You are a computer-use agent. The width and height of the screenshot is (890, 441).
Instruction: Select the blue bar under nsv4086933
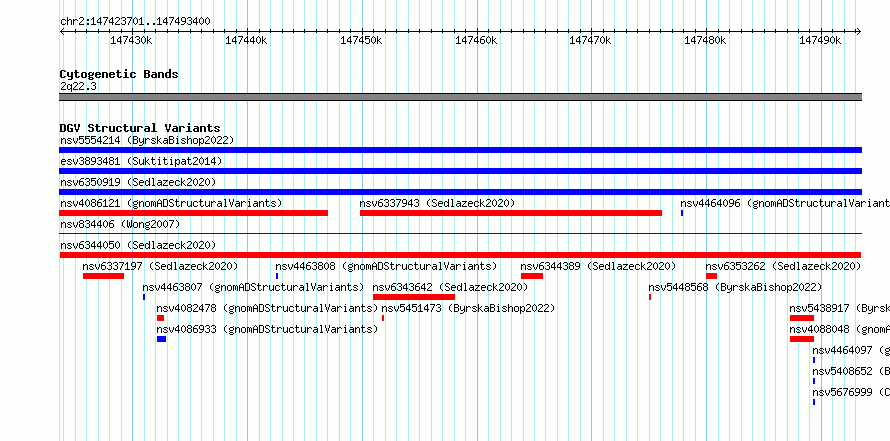point(162,339)
